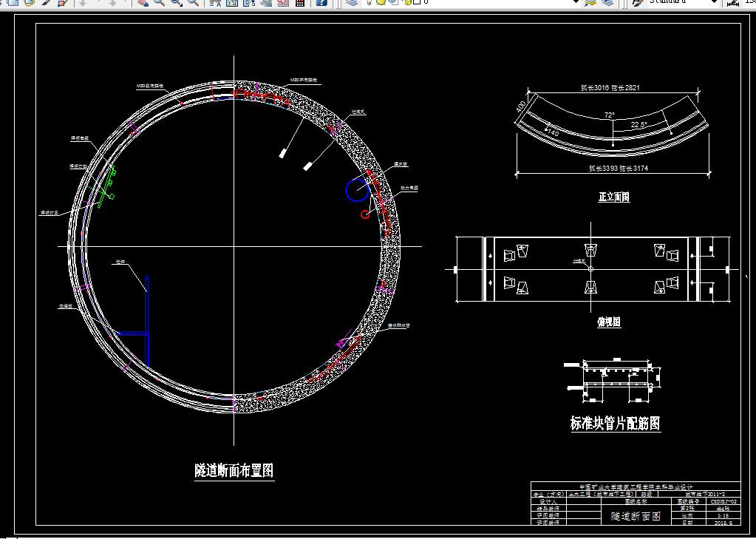Click the 140 dimension text
The height and width of the screenshot is (539, 756).
point(553,132)
